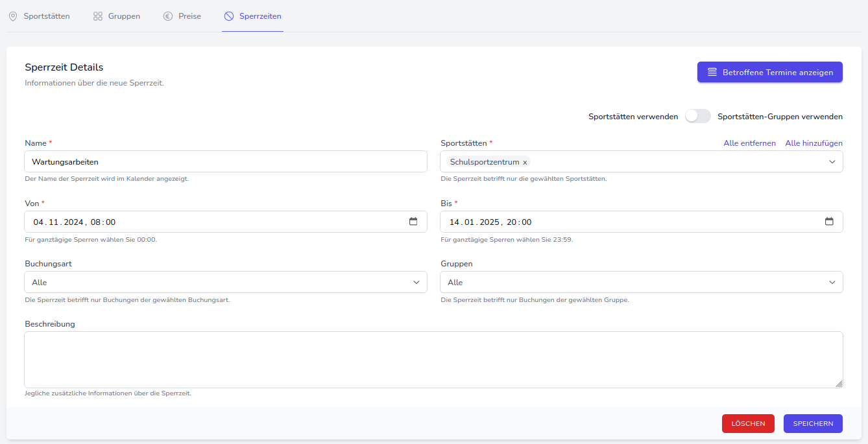Save the form with Speichern
868x444 pixels.
[x=813, y=423]
